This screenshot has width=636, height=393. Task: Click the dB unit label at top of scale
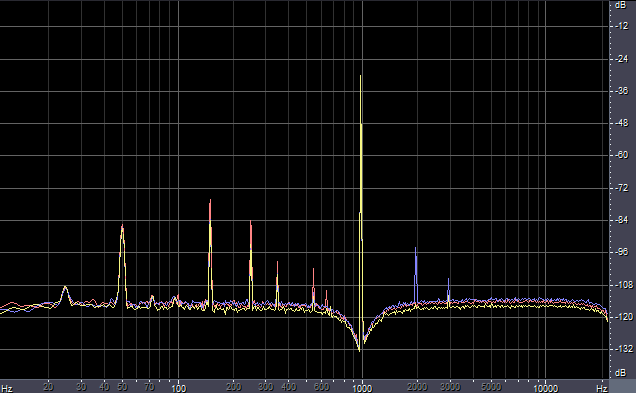click(620, 5)
